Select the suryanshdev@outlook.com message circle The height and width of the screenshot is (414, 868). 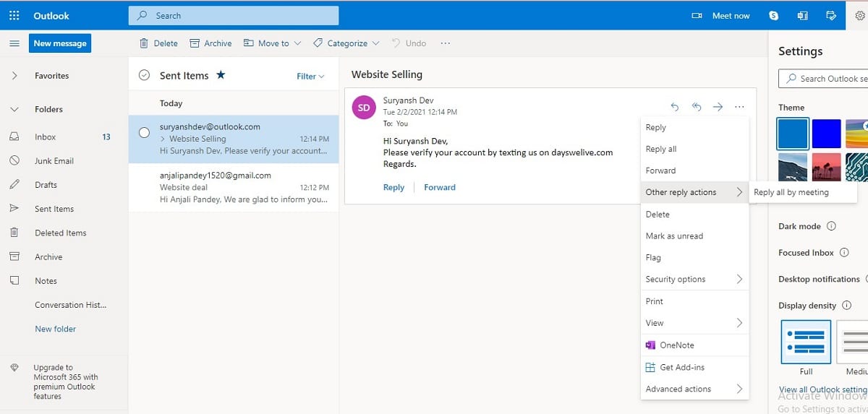tap(144, 132)
